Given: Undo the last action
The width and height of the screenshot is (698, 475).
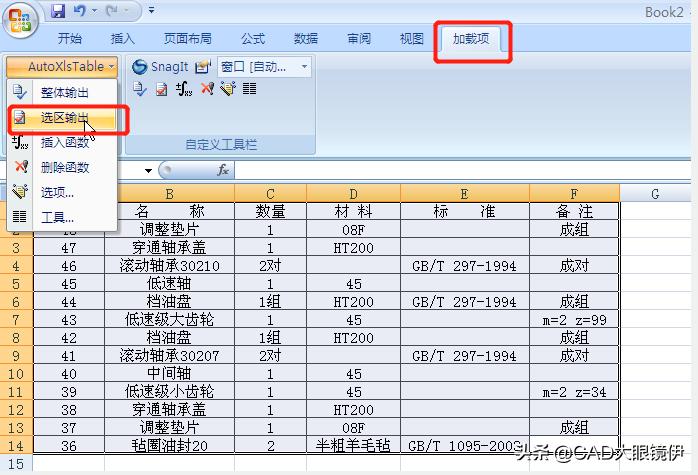Looking at the screenshot, I should [80, 11].
